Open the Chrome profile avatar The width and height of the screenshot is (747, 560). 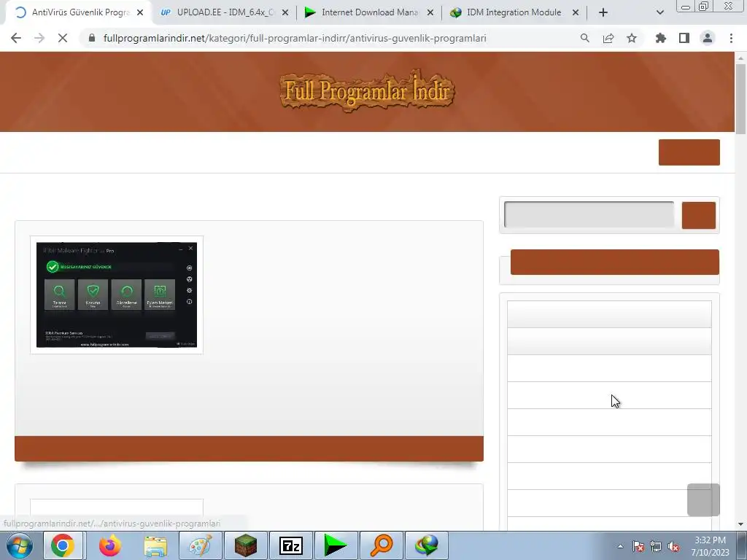[x=708, y=38]
